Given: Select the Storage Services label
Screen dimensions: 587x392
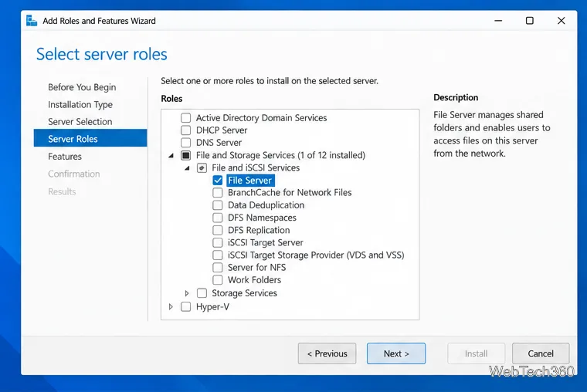Looking at the screenshot, I should tap(245, 293).
